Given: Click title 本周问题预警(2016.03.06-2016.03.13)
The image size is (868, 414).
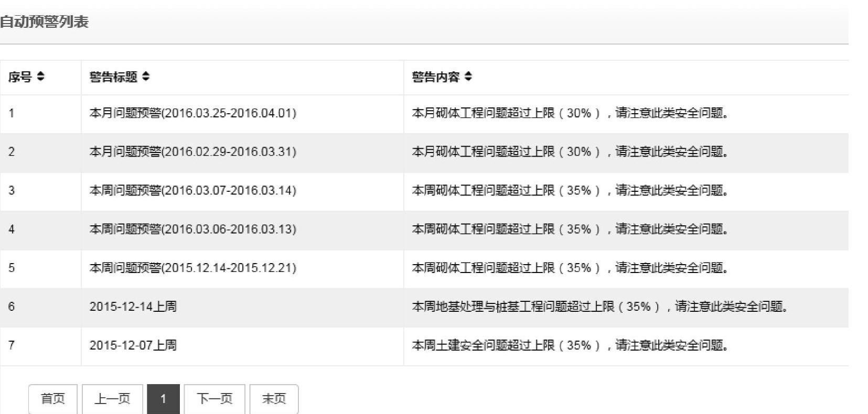Looking at the screenshot, I should [x=192, y=230].
